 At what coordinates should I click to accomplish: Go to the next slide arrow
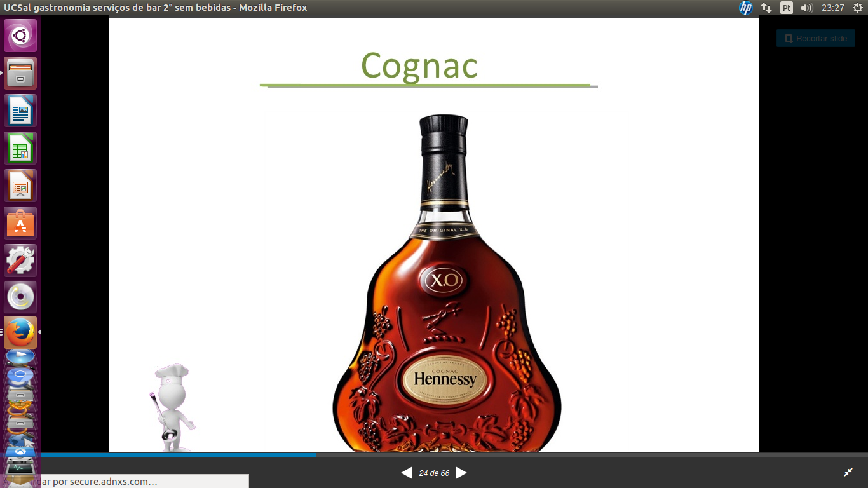(461, 473)
